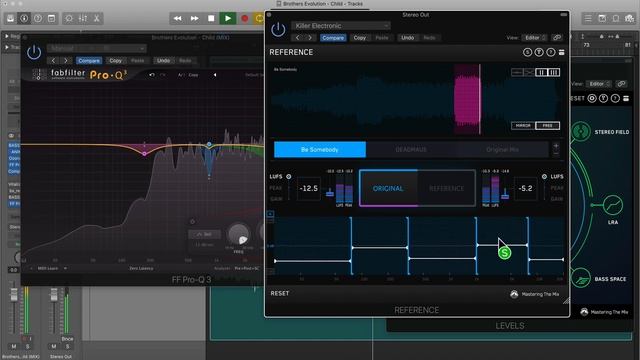Select the DEADMAU5 reference track tab
Viewport: 640px width, 360px height.
pyautogui.click(x=411, y=150)
